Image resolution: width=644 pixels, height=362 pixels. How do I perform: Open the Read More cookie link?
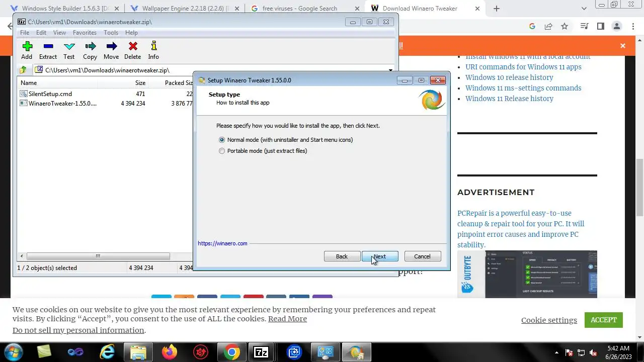coord(287,319)
